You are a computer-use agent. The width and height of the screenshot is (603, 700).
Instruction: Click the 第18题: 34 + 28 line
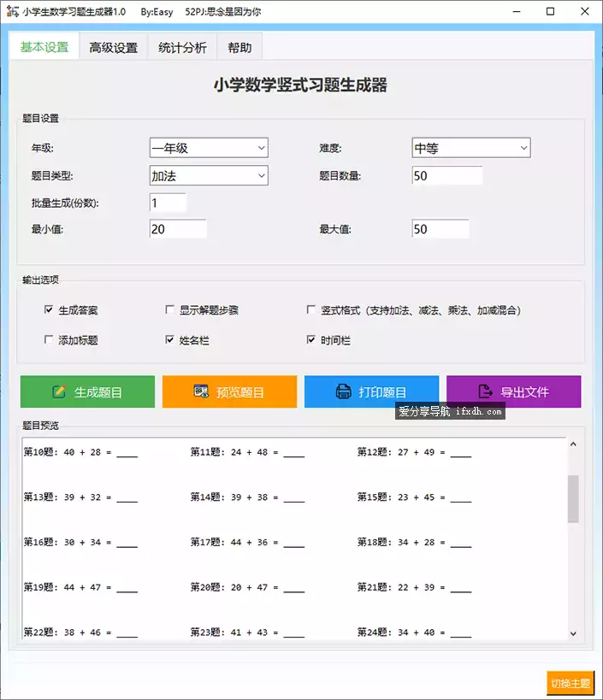pyautogui.click(x=414, y=543)
